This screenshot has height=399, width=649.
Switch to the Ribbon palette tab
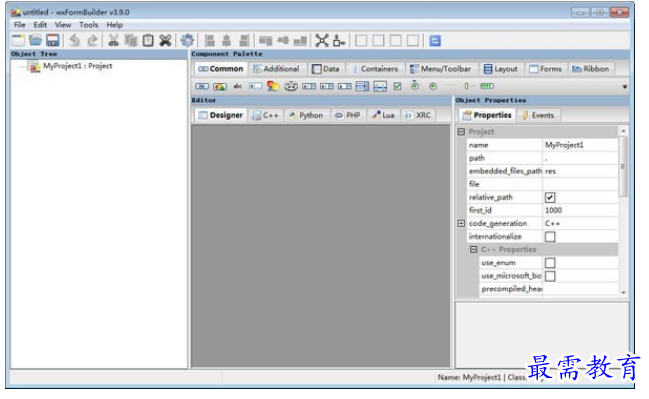pos(591,69)
